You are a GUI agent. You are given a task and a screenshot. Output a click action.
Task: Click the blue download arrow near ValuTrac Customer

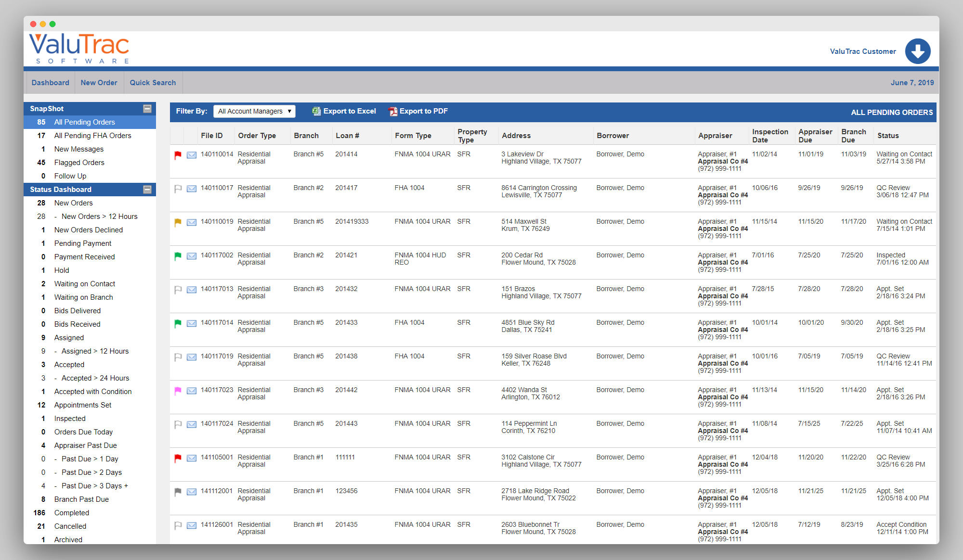click(x=918, y=51)
